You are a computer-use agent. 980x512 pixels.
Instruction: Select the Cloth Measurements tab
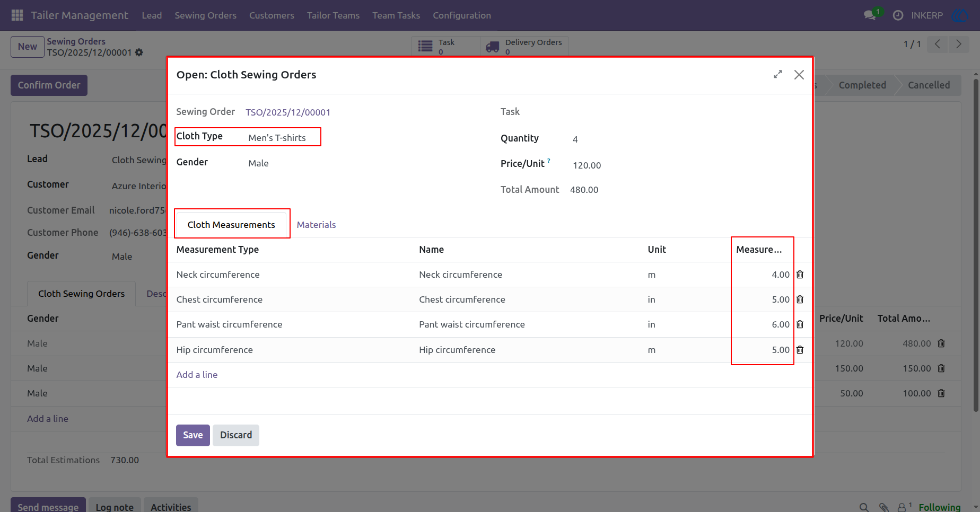[x=231, y=225]
